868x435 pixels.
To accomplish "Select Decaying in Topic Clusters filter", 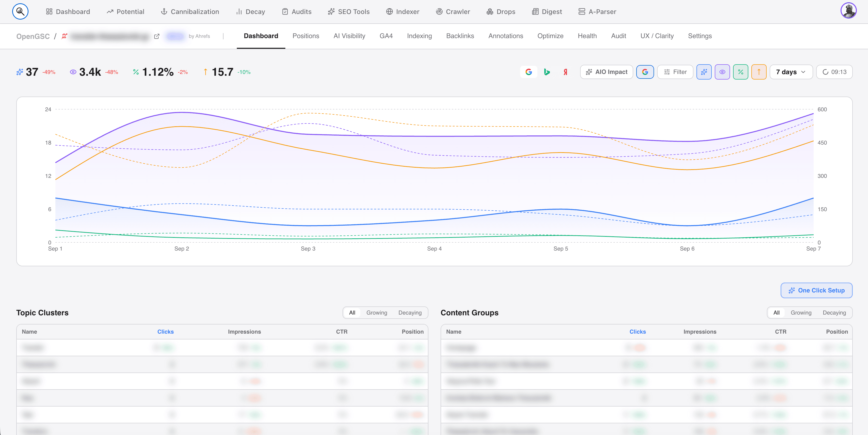I will coord(410,312).
